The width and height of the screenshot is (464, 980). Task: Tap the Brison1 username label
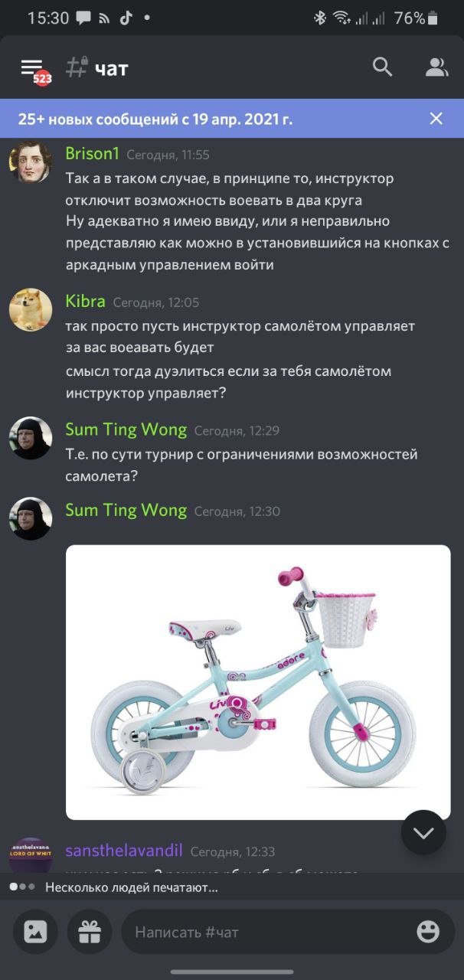point(92,153)
